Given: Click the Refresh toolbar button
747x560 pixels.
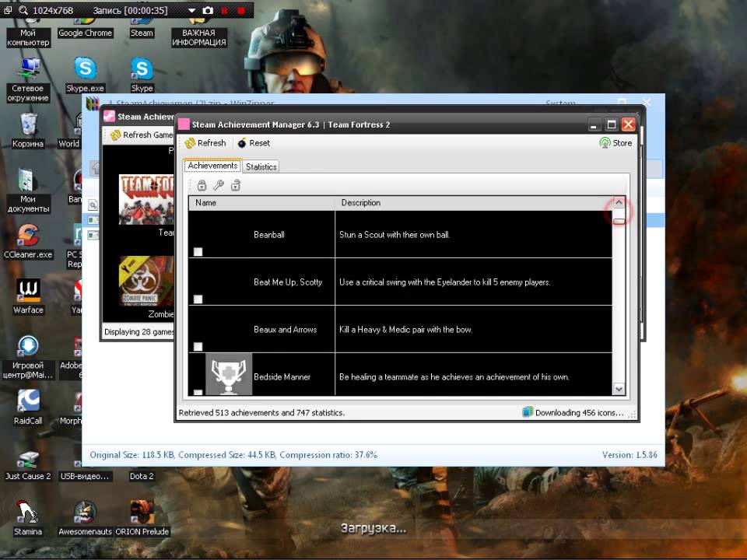Looking at the screenshot, I should pos(205,143).
